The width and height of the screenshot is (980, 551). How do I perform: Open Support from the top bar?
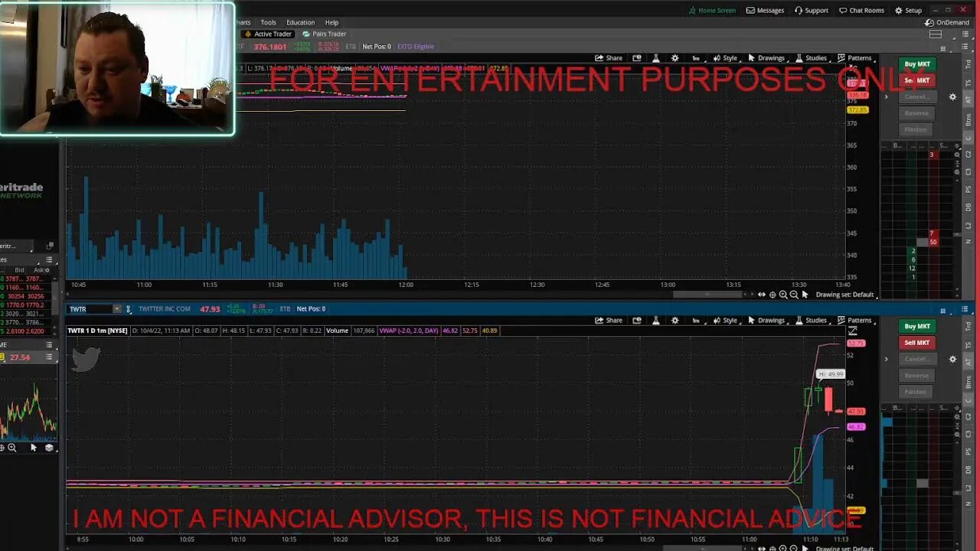[x=811, y=11]
